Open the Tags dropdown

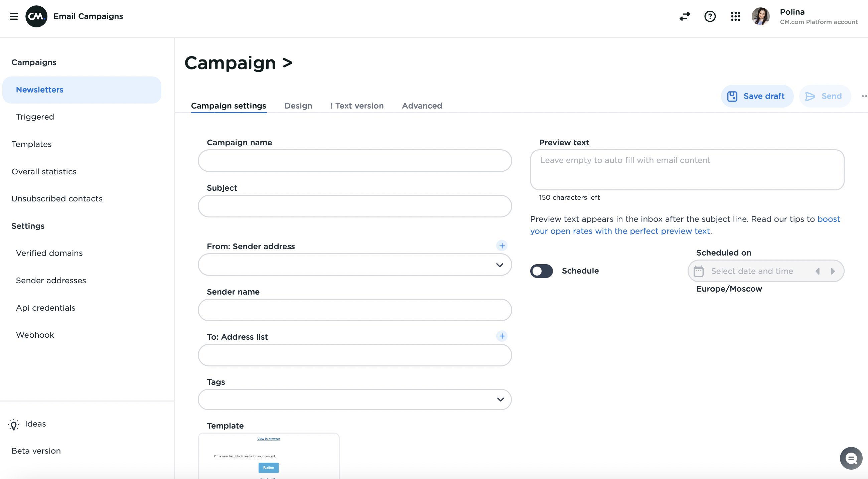pyautogui.click(x=500, y=400)
